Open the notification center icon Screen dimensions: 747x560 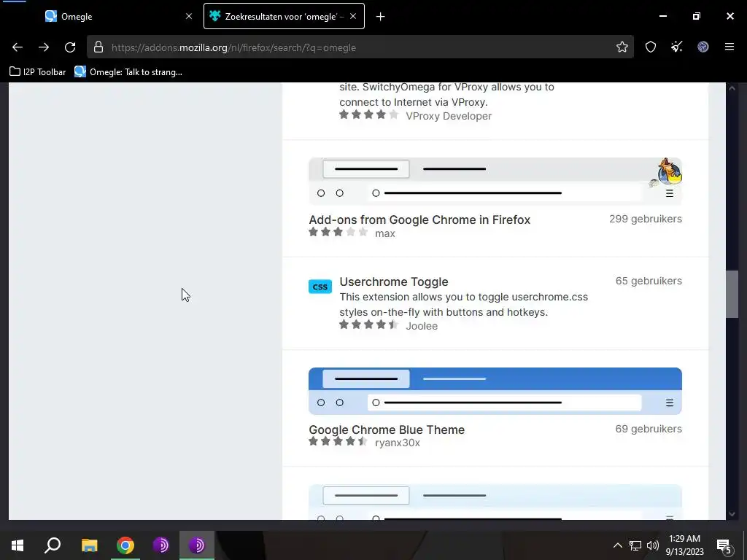pos(724,545)
